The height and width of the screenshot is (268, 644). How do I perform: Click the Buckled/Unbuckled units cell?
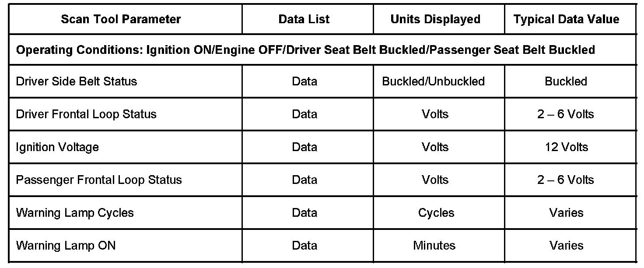(434, 81)
